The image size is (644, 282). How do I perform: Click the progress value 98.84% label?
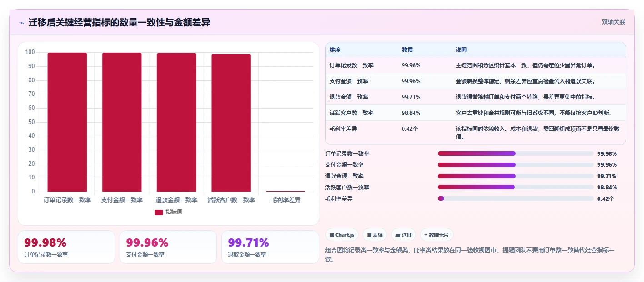[607, 188]
